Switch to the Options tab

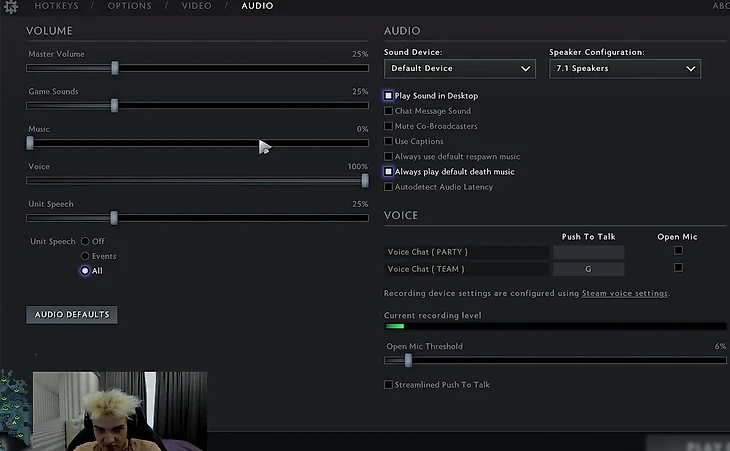click(130, 6)
